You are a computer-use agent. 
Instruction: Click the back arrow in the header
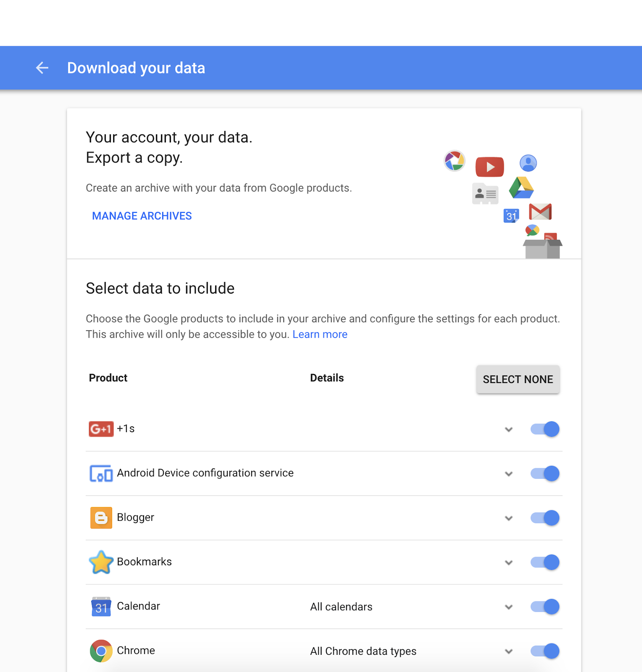pos(42,68)
